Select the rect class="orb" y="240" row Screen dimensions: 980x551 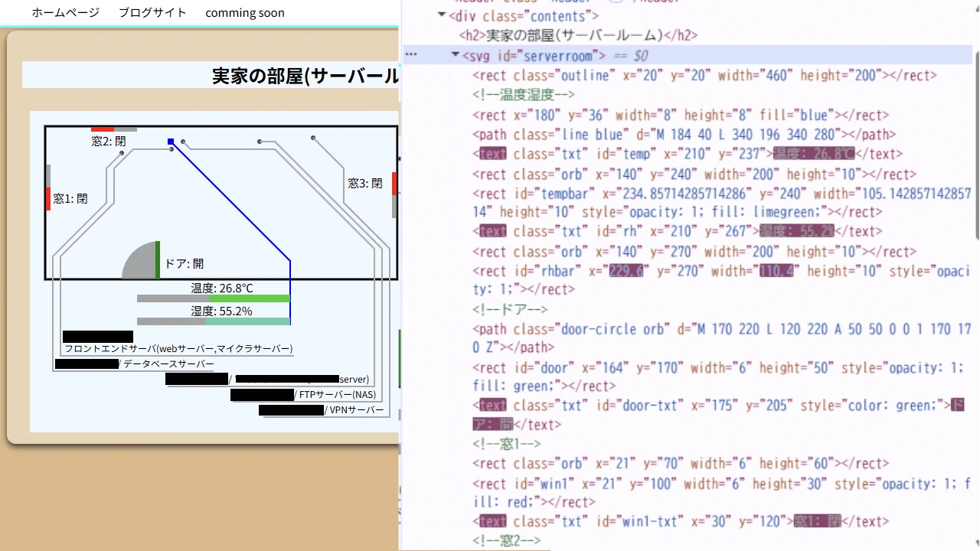[694, 174]
